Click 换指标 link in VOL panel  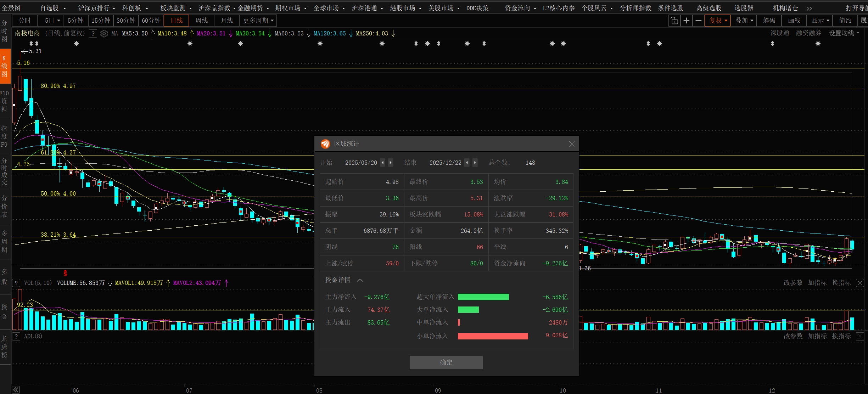pyautogui.click(x=841, y=283)
